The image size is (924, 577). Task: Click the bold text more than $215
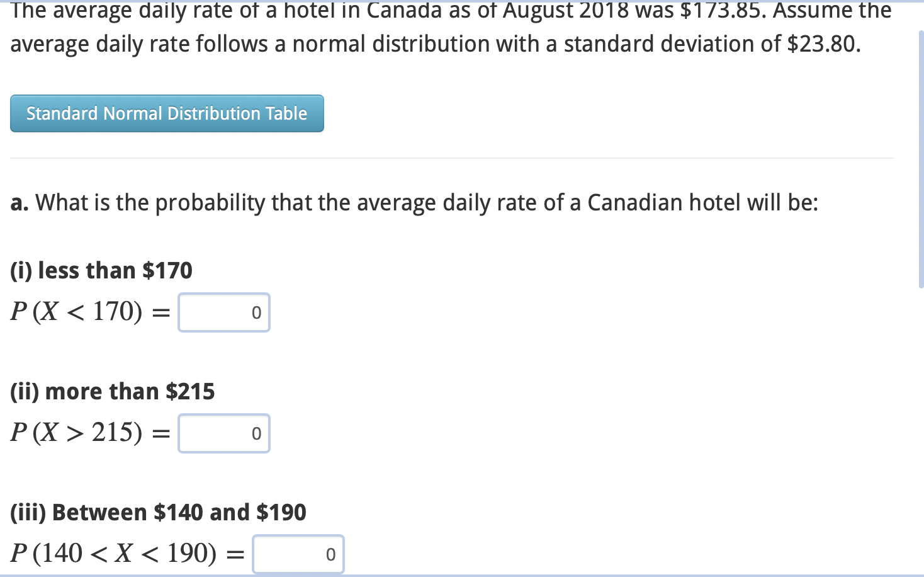click(112, 391)
